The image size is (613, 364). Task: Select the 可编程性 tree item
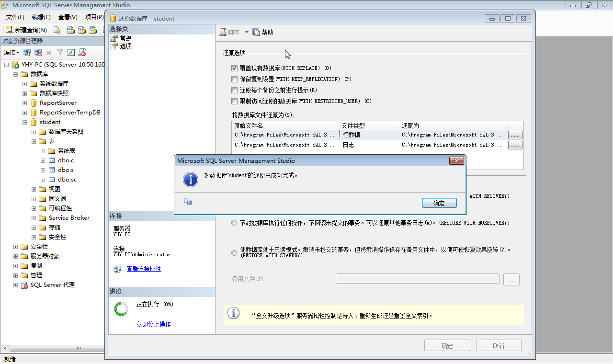coord(60,208)
